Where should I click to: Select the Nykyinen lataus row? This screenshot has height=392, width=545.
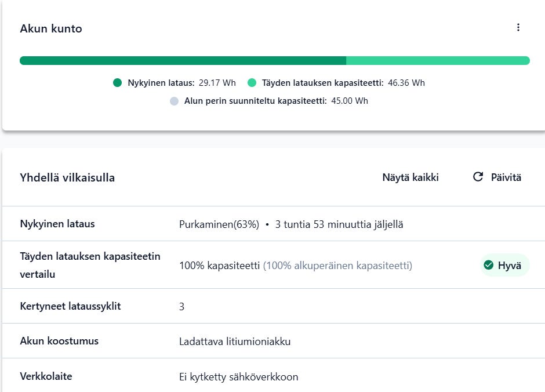click(272, 224)
